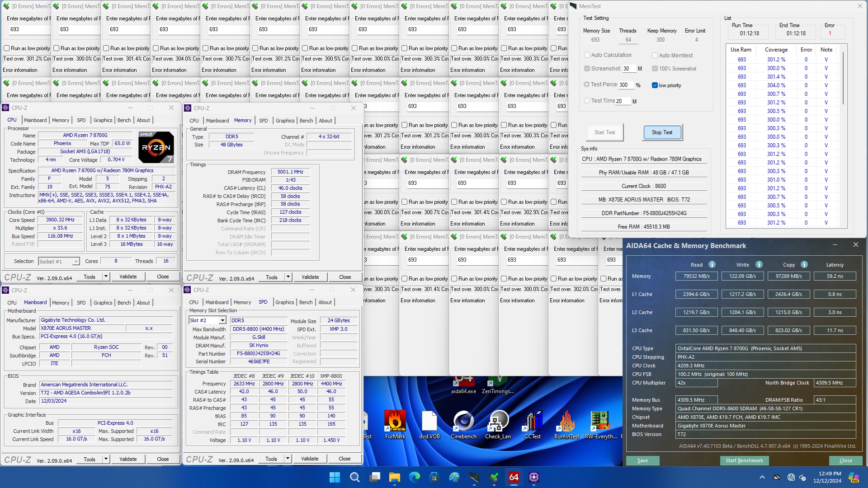Toggle the Screenshot checkbox in MemTest
The image size is (868, 488).
[x=587, y=69]
